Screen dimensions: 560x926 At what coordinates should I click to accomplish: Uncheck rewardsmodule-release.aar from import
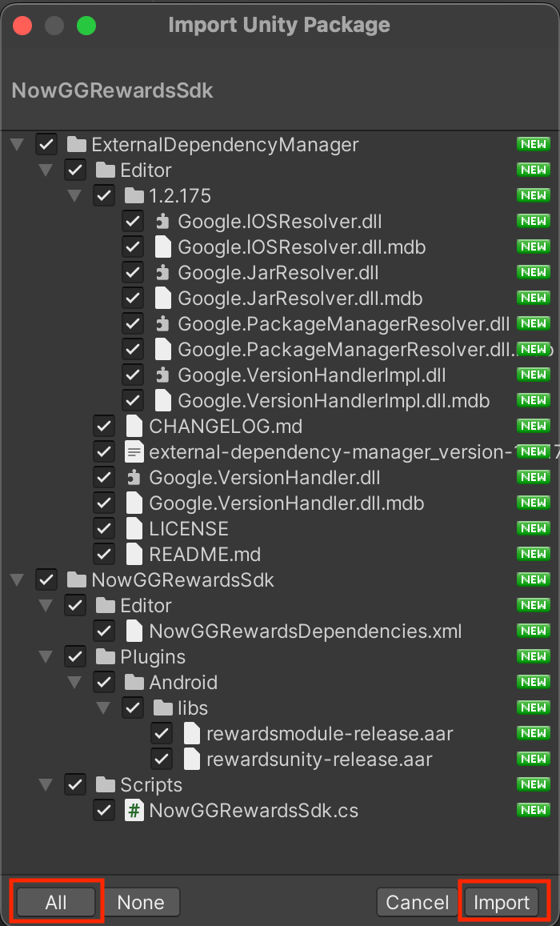[162, 732]
